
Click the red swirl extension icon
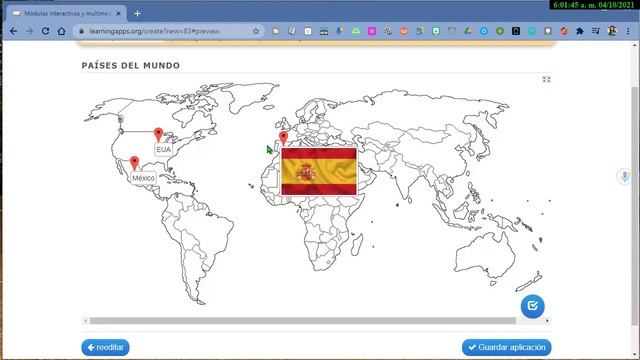pos(564,31)
